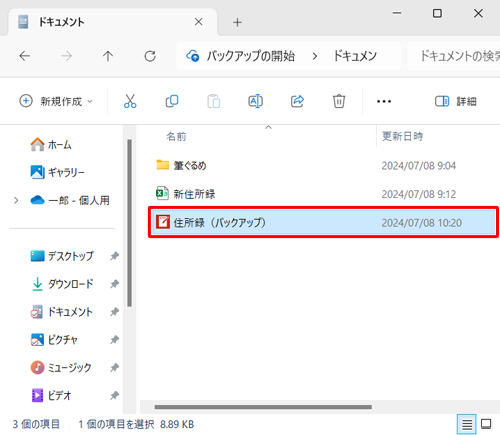Open ピクチャ quick access folder
The width and height of the screenshot is (500, 435).
point(54,340)
